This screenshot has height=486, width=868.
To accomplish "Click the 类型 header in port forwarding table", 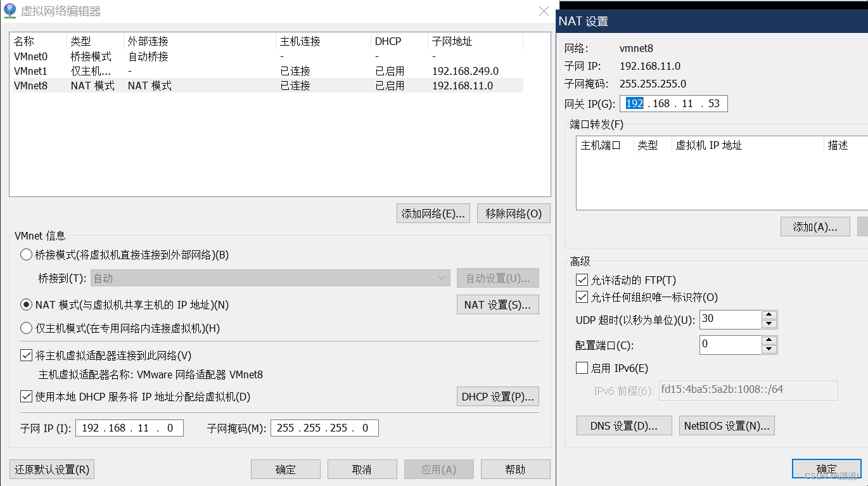I will 653,145.
